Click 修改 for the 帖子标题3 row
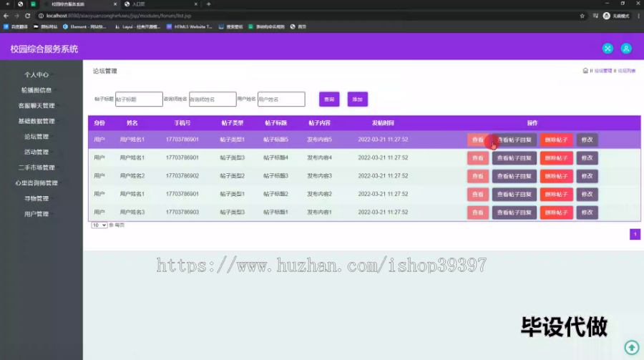644x360 pixels. 587,176
